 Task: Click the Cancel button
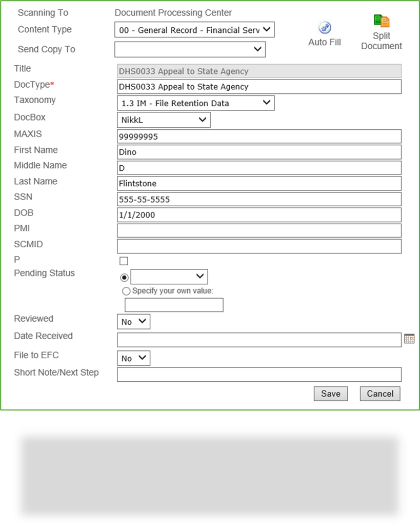(379, 394)
